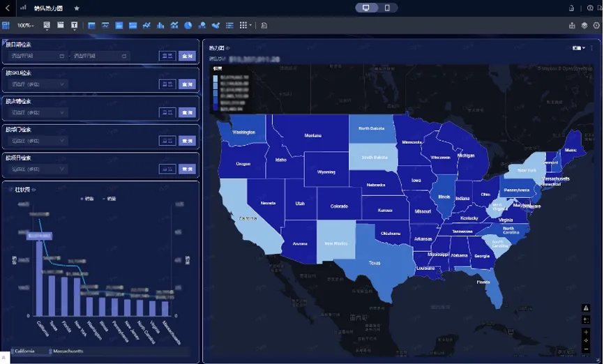Insert a pie chart from toolbar
Image resolution: width=604 pixels, height=364 pixels.
coord(188,25)
